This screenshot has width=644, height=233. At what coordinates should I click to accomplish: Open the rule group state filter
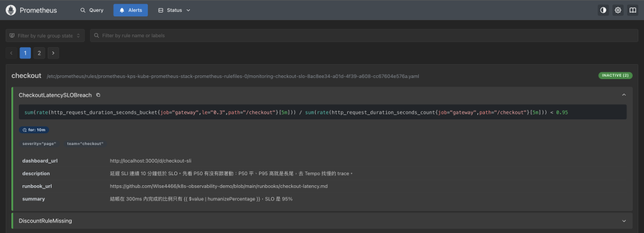[x=45, y=36]
